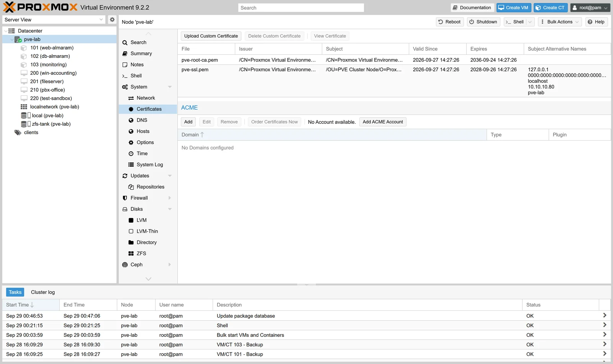Click the Notes sticky-note icon
Viewport: 613px width, 364px height.
coord(125,65)
